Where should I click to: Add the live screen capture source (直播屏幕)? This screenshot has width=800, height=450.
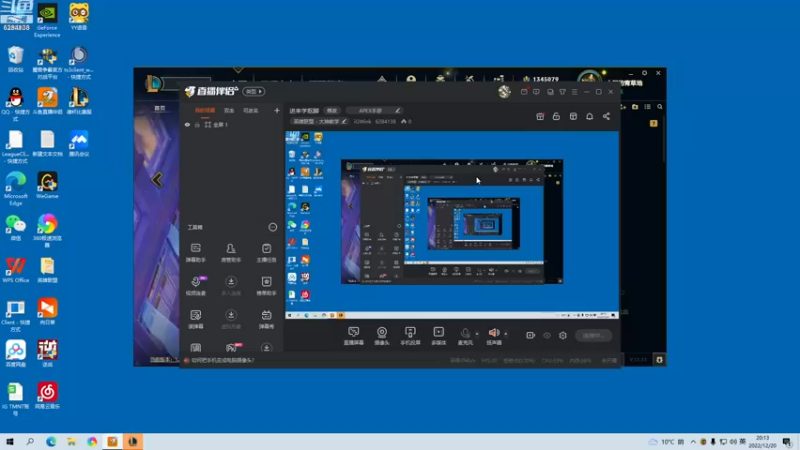point(354,336)
